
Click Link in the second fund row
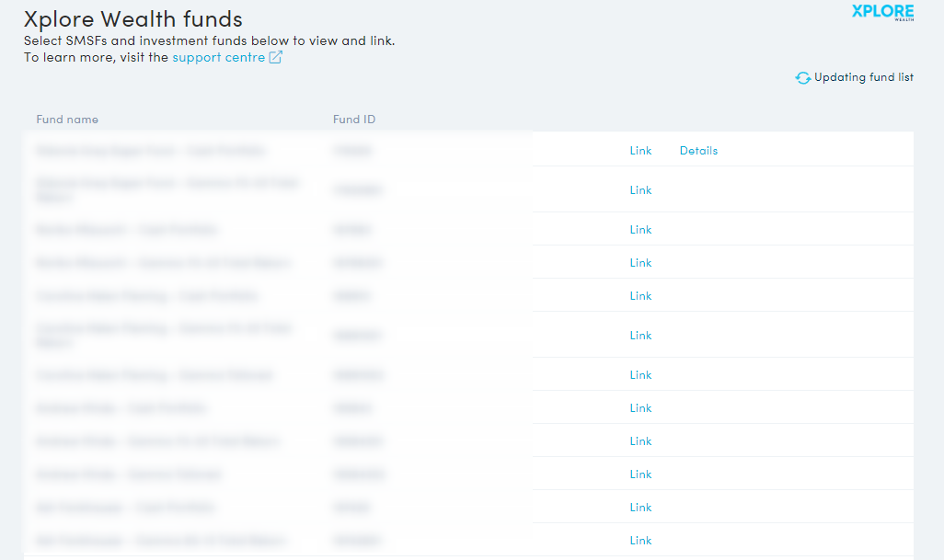(640, 190)
